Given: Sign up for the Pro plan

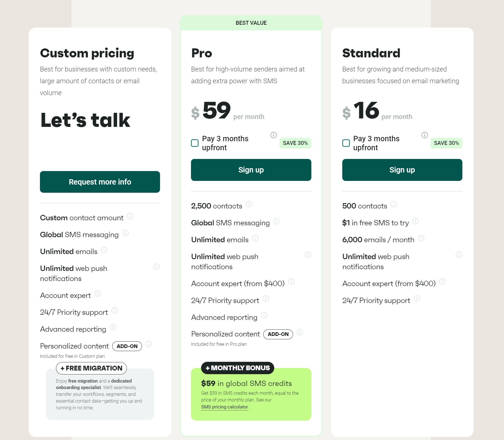Looking at the screenshot, I should point(251,170).
